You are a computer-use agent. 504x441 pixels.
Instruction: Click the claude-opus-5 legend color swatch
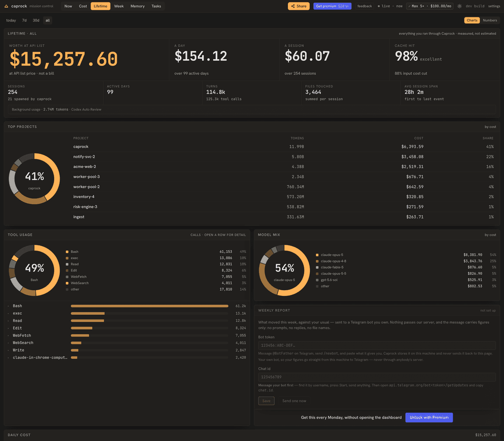click(317, 255)
